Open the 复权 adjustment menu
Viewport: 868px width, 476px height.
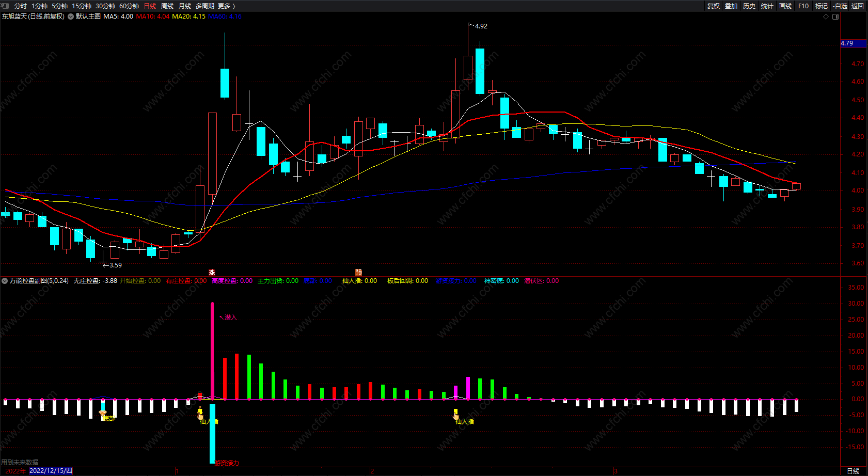coord(714,6)
